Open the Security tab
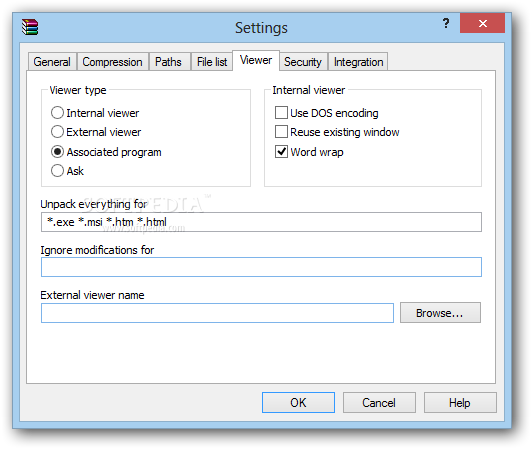 pyautogui.click(x=303, y=62)
